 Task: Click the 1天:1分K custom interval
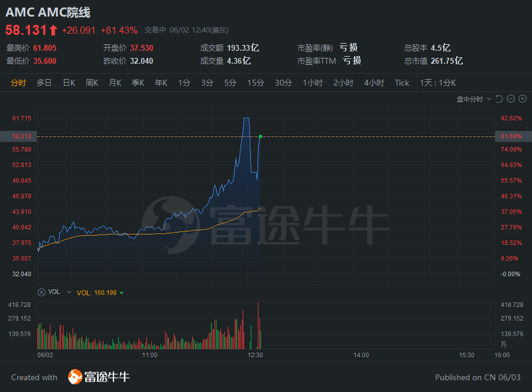click(x=437, y=83)
